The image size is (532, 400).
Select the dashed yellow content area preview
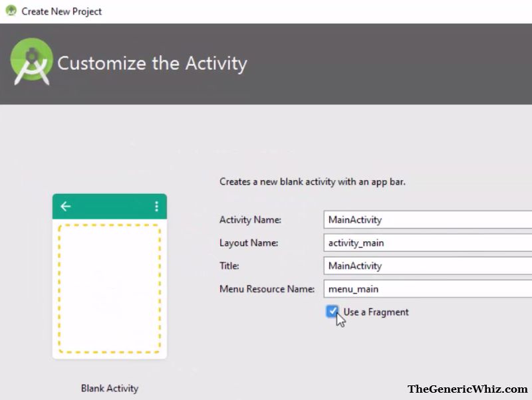(x=110, y=288)
